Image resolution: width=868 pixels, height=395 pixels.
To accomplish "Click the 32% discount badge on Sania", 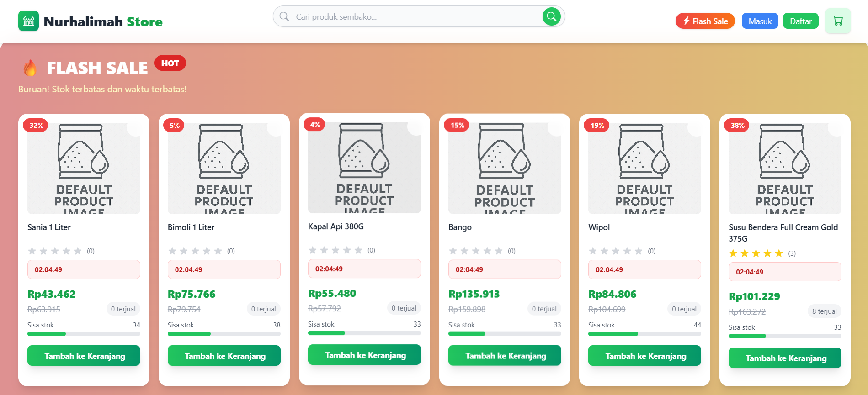I will 36,126.
